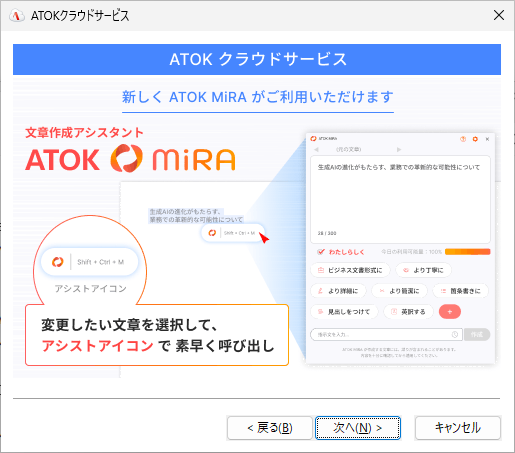
Task: Click the 英訳する translate option
Action: [408, 312]
